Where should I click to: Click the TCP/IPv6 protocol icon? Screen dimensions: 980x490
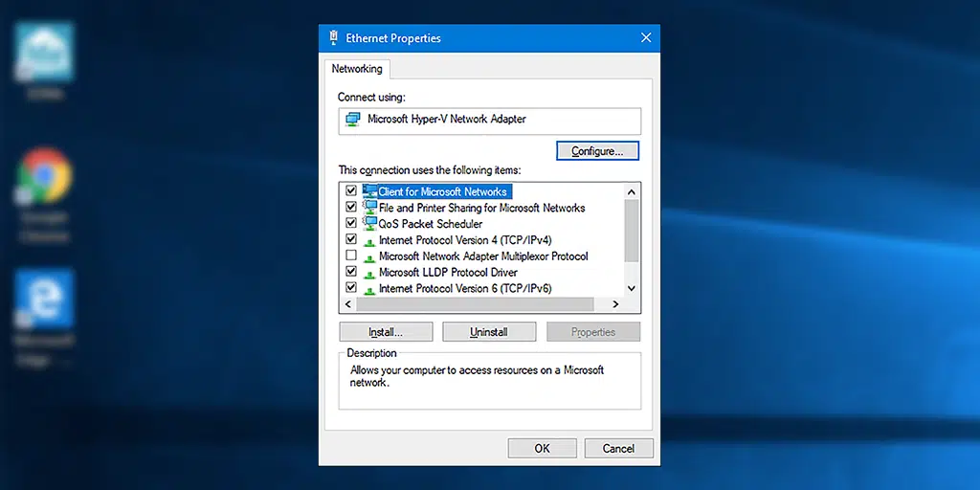point(369,289)
